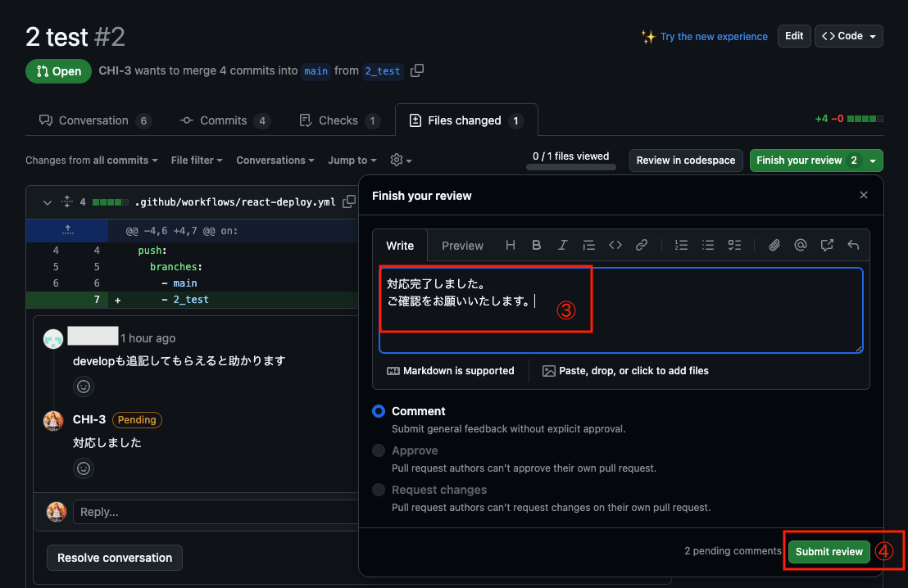Expand all lines in the file diff

(67, 201)
